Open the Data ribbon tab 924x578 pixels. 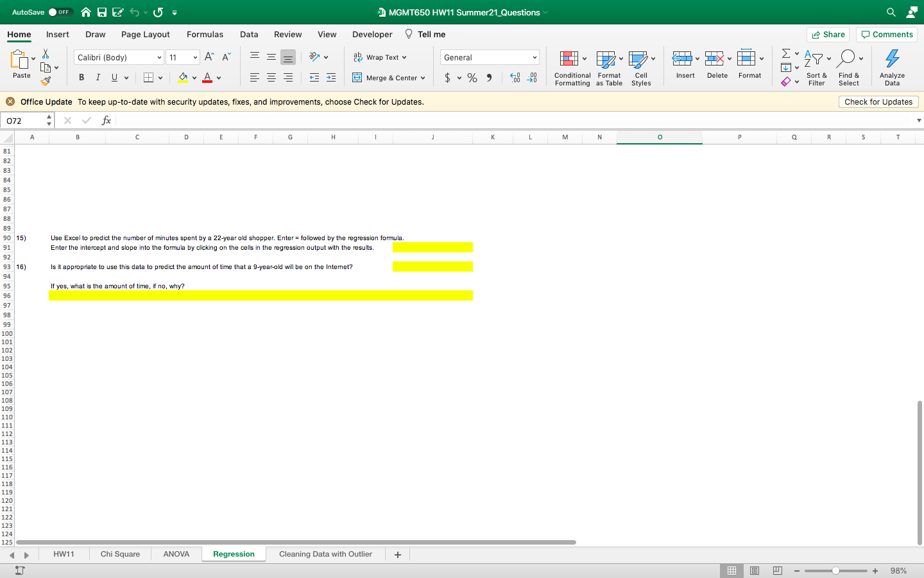(x=249, y=35)
